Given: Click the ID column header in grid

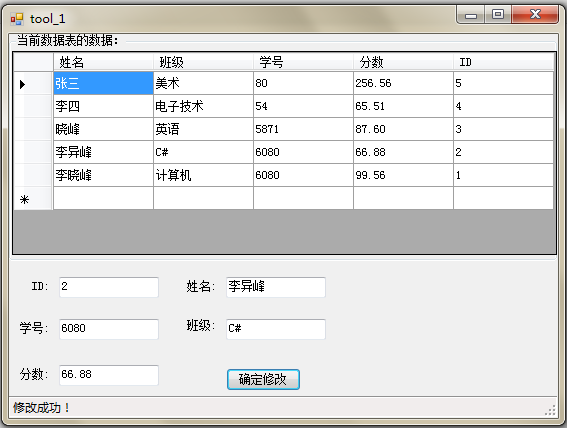Looking at the screenshot, I should tap(503, 62).
